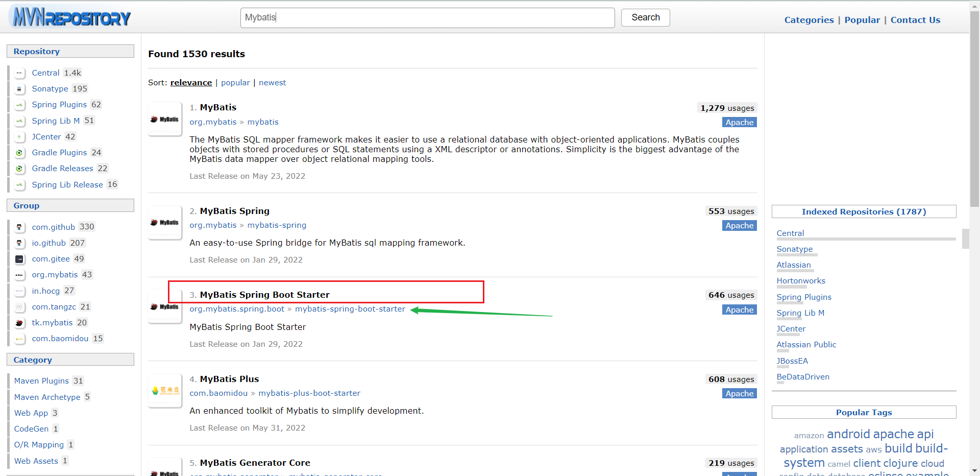Click the 1,279 usages badge
This screenshot has width=980, height=476.
(727, 108)
